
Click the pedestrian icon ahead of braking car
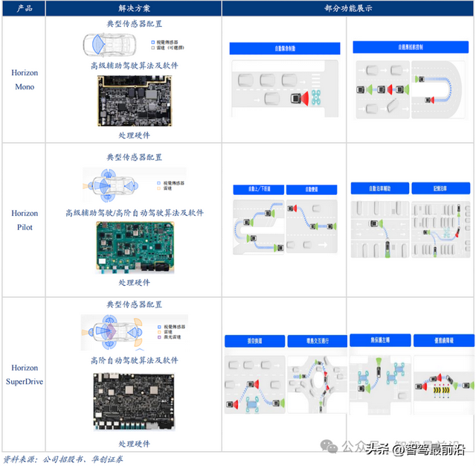(316, 98)
